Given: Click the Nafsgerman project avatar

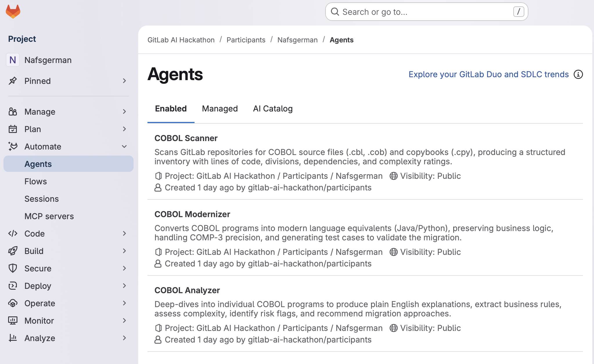Looking at the screenshot, I should pyautogui.click(x=13, y=60).
